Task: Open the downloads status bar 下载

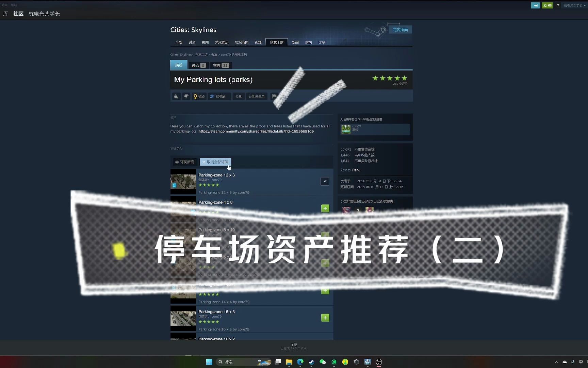Action: click(x=294, y=347)
